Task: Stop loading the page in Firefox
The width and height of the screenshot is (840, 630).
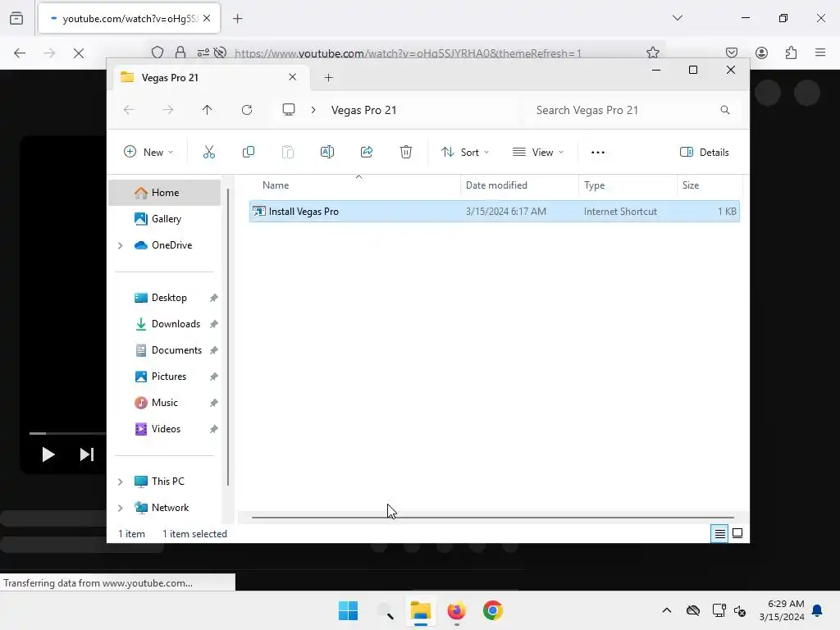Action: [79, 53]
